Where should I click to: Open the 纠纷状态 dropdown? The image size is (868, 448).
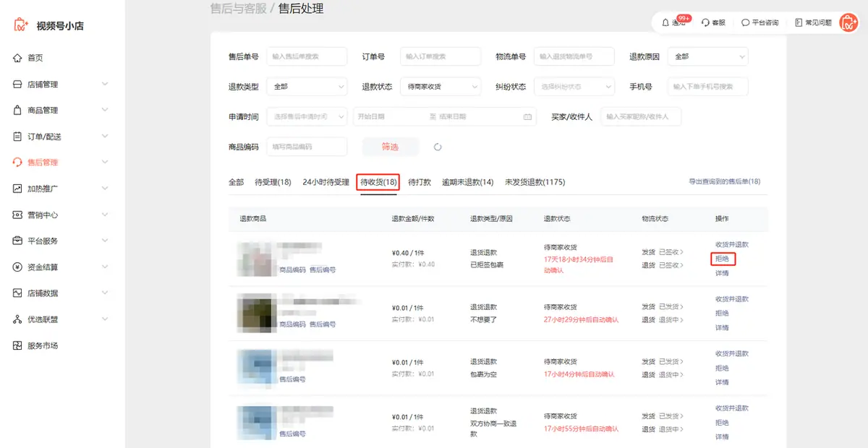[574, 87]
